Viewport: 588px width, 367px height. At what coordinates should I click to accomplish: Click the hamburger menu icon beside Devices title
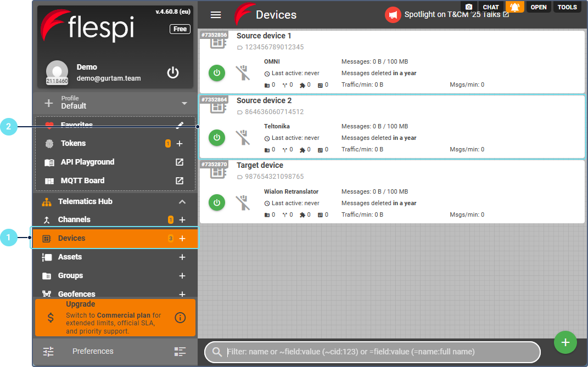(216, 15)
